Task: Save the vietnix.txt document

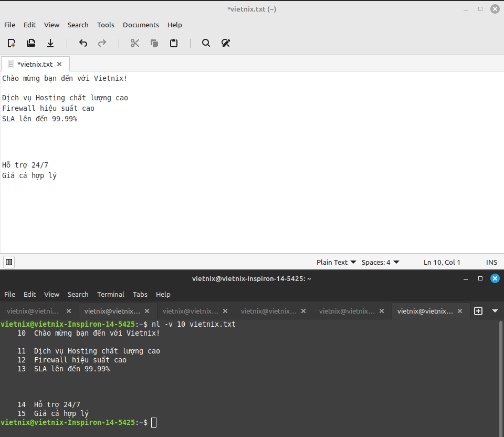Action: (50, 43)
